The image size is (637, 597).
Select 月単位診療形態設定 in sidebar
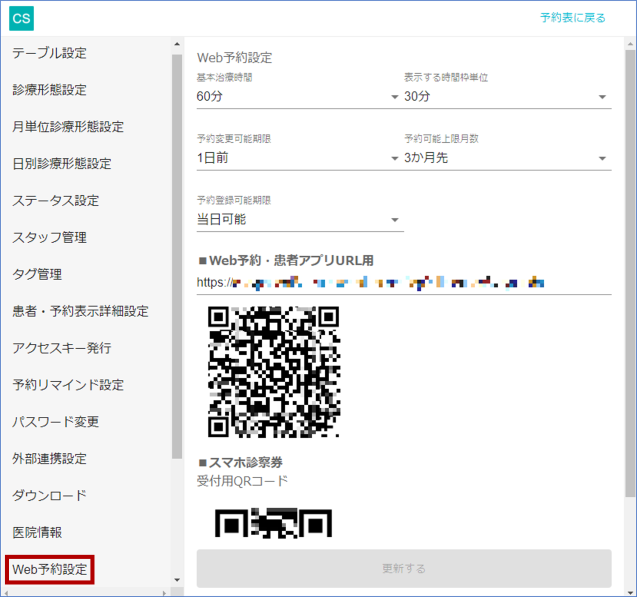tap(68, 127)
